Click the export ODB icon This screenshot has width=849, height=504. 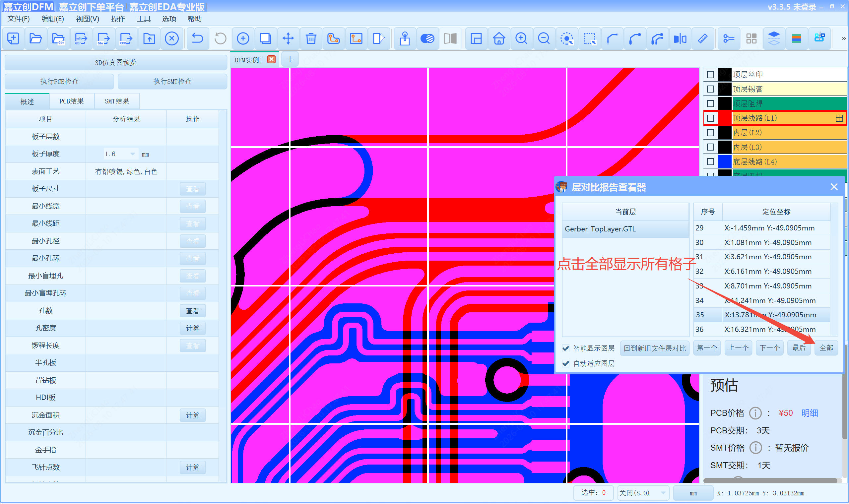point(126,38)
